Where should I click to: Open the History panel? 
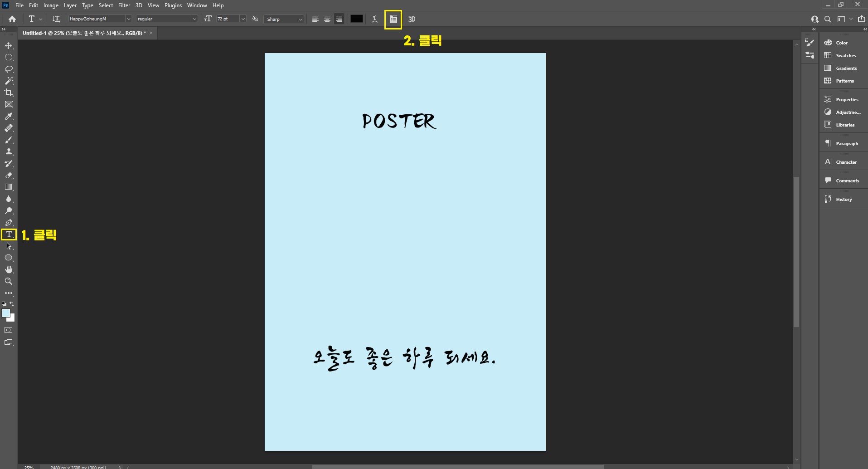(x=843, y=199)
